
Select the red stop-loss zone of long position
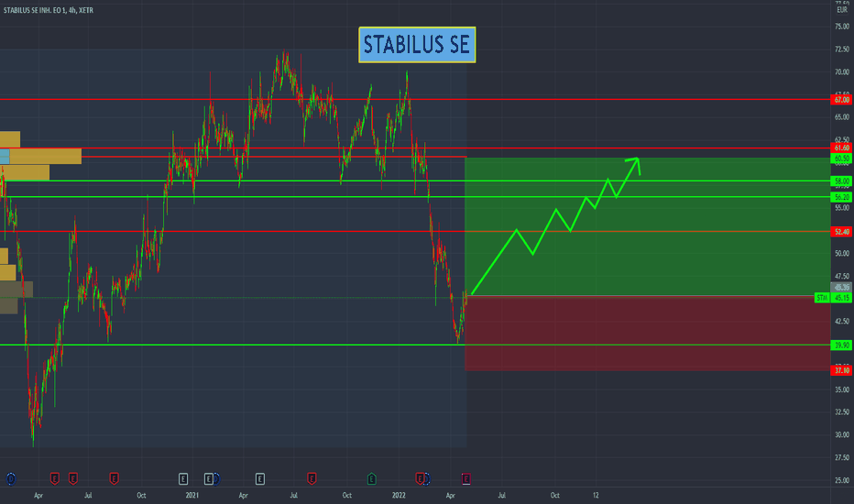(648, 334)
